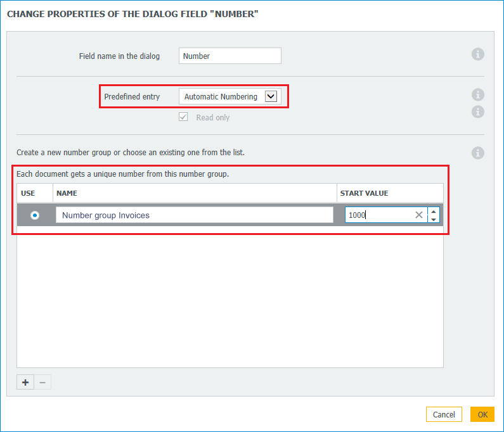Click the START VALUE column header
This screenshot has width=504, height=432.
pos(364,193)
